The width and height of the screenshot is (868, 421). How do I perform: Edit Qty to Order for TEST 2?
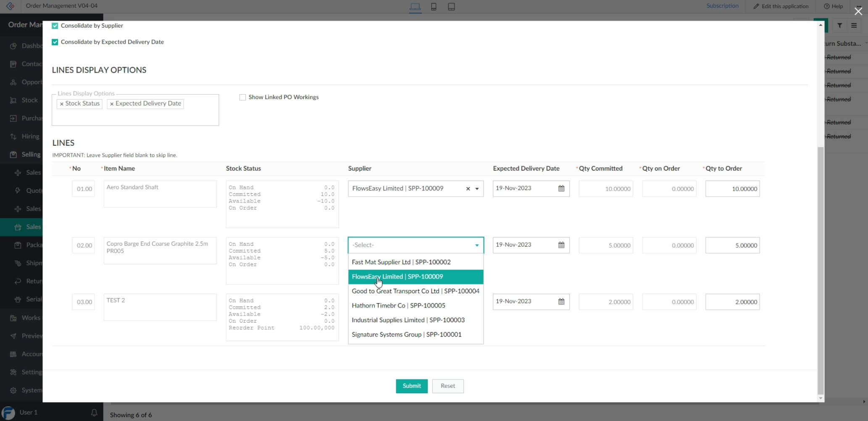[732, 302]
